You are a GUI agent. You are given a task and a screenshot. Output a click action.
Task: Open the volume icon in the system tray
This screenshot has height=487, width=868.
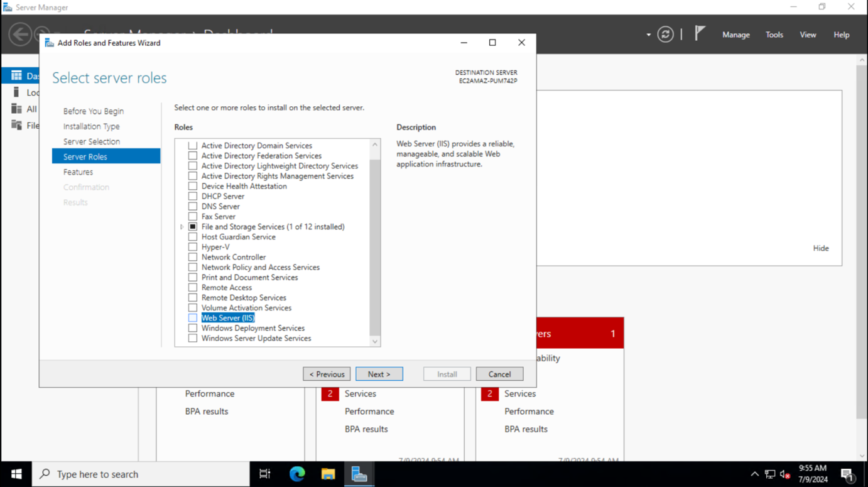pyautogui.click(x=784, y=474)
